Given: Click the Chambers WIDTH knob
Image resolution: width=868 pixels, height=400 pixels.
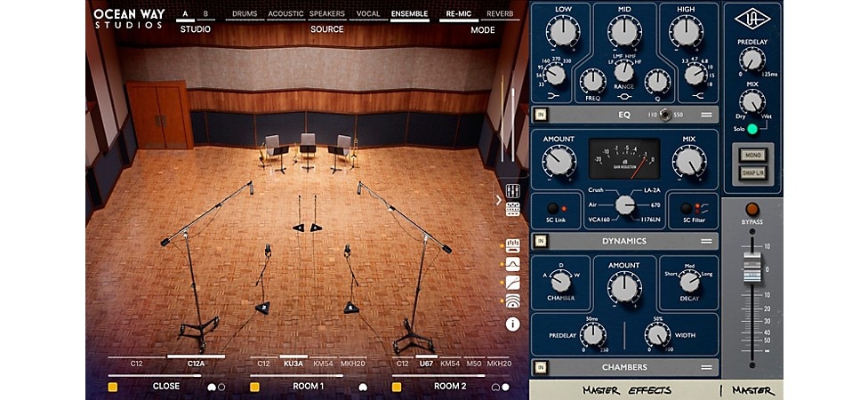Looking at the screenshot, I should pyautogui.click(x=657, y=335).
